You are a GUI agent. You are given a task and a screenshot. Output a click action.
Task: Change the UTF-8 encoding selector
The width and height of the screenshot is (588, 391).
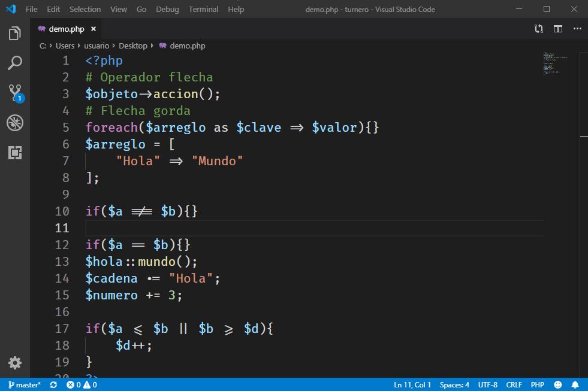[x=487, y=384]
